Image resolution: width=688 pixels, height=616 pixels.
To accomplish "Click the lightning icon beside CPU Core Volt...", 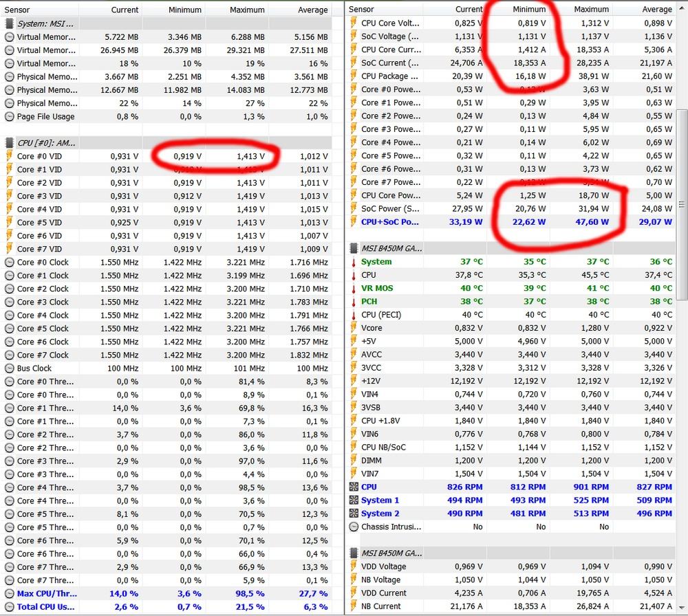I will click(354, 23).
